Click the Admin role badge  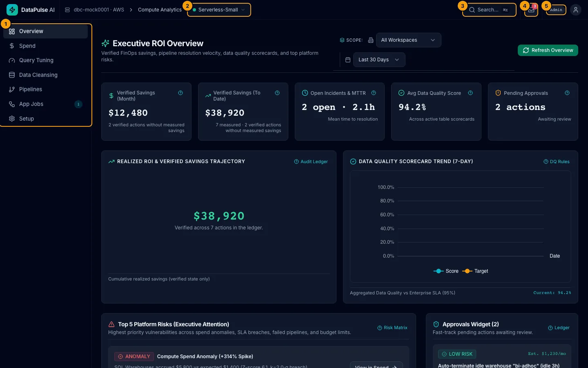[556, 10]
